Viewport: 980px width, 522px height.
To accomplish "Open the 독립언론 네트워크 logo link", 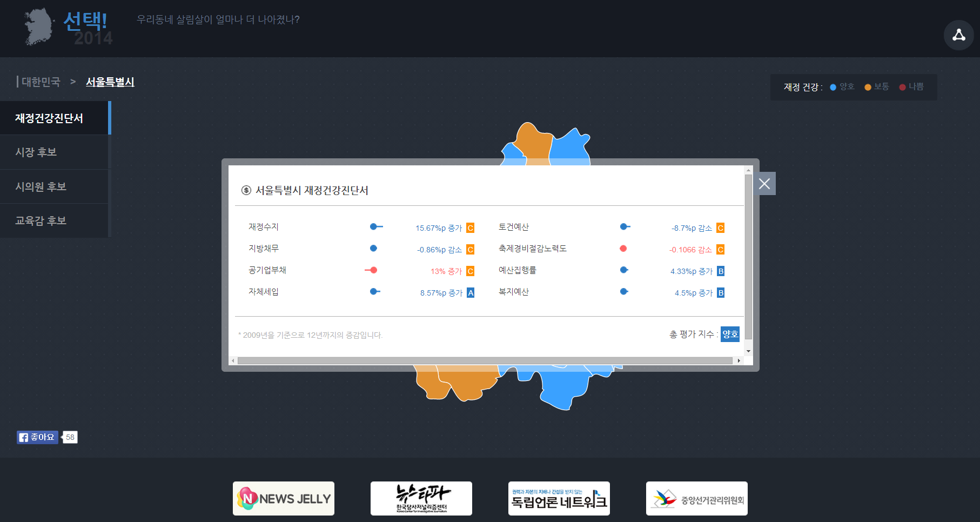I will click(559, 499).
